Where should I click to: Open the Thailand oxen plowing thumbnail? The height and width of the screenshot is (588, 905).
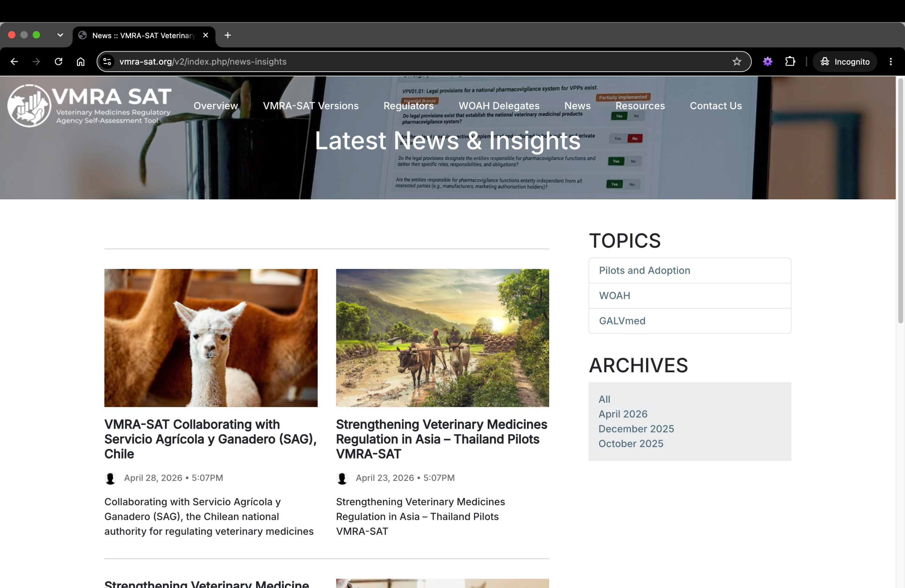coord(442,338)
